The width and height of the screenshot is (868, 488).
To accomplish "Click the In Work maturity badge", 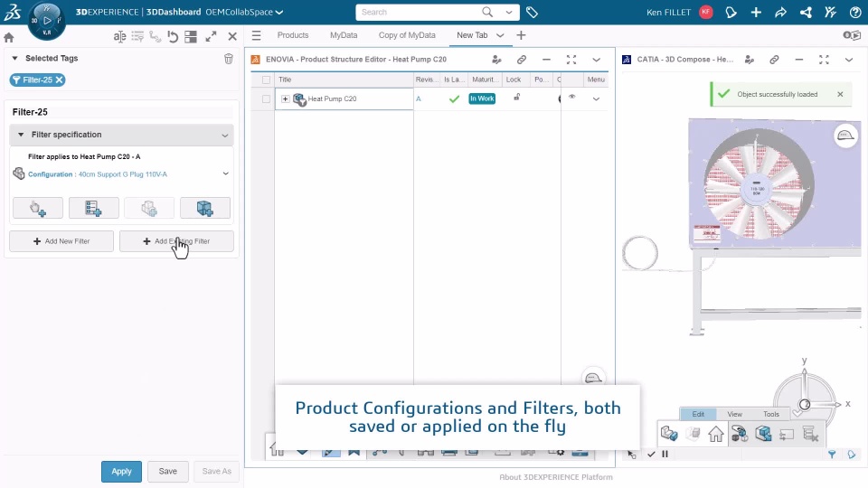I will [482, 99].
